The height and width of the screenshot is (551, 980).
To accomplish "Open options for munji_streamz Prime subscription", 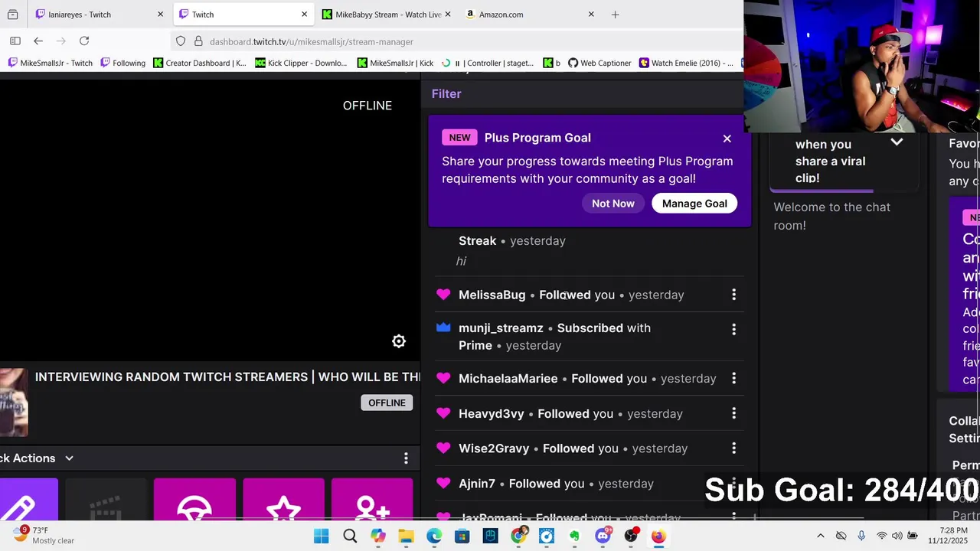I will tap(733, 329).
